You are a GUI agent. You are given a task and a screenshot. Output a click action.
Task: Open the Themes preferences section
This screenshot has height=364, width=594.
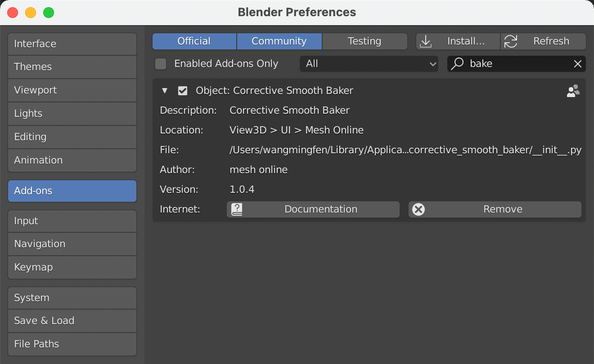pyautogui.click(x=72, y=67)
